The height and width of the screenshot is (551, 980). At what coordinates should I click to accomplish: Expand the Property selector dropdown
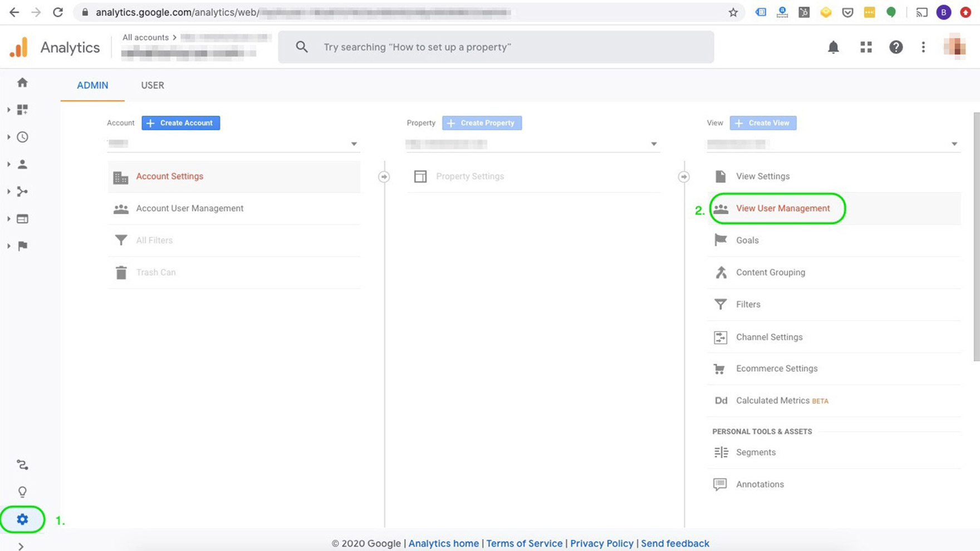pyautogui.click(x=654, y=144)
